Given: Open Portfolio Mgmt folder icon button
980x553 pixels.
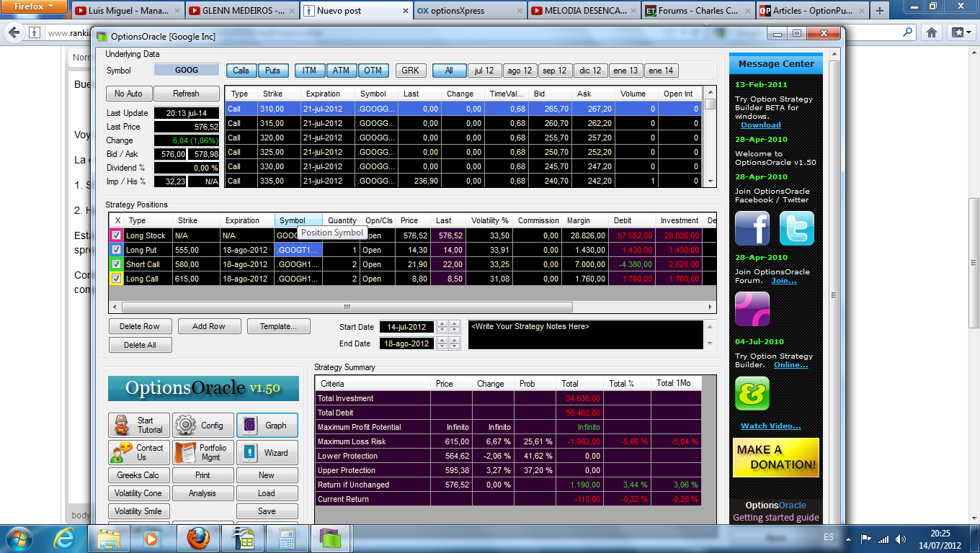Looking at the screenshot, I should coord(202,452).
